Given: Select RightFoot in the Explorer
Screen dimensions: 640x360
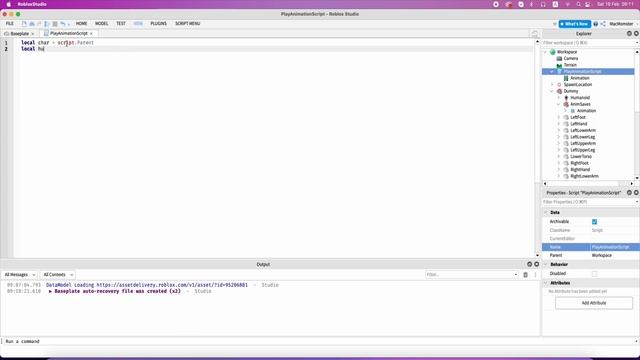Looking at the screenshot, I should (579, 163).
